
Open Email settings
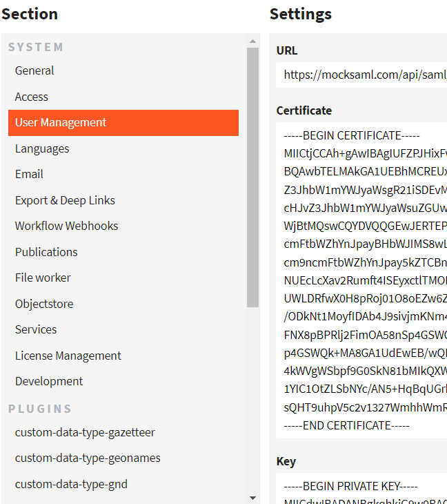(29, 174)
